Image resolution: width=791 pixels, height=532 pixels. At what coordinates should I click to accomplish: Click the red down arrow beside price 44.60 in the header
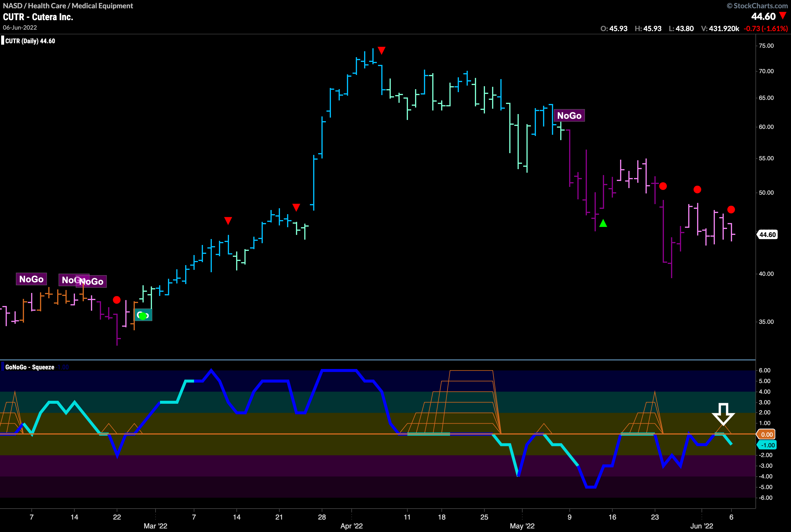pyautogui.click(x=782, y=16)
